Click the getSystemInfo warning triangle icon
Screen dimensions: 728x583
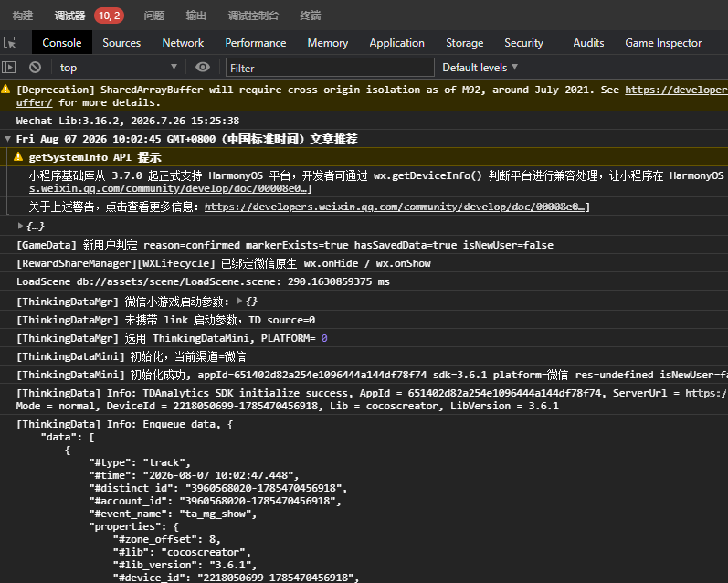(x=18, y=156)
